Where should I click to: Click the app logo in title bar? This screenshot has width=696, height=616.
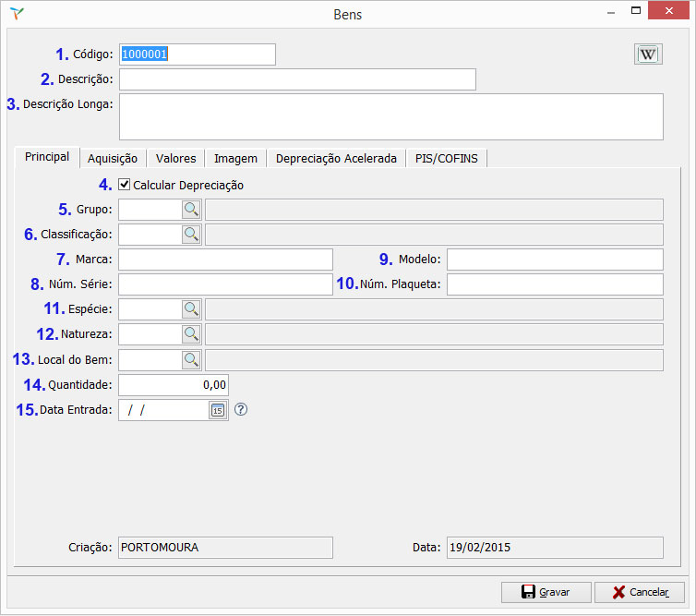[x=17, y=13]
